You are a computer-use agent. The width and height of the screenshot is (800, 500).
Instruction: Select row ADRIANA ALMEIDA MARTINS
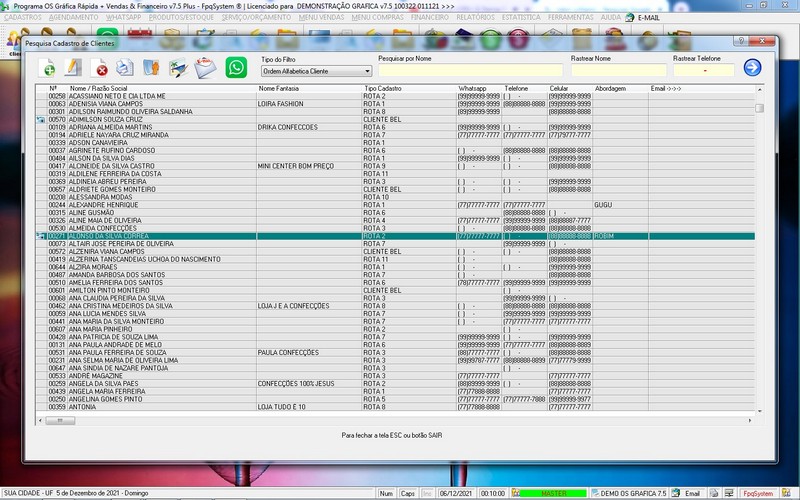(x=395, y=127)
